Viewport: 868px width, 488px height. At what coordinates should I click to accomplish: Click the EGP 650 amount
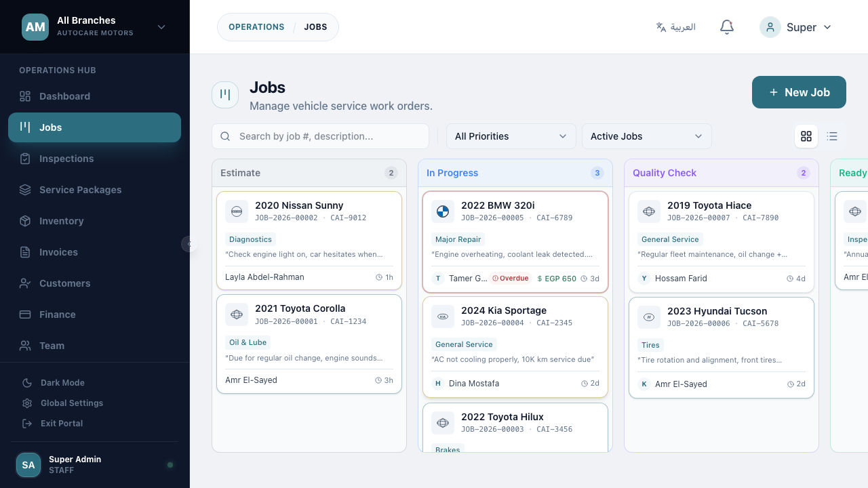tap(556, 279)
